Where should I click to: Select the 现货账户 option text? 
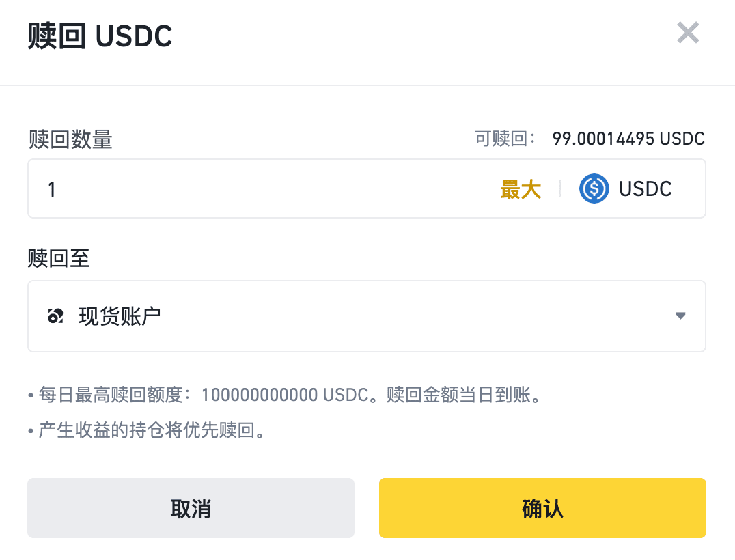(x=120, y=316)
